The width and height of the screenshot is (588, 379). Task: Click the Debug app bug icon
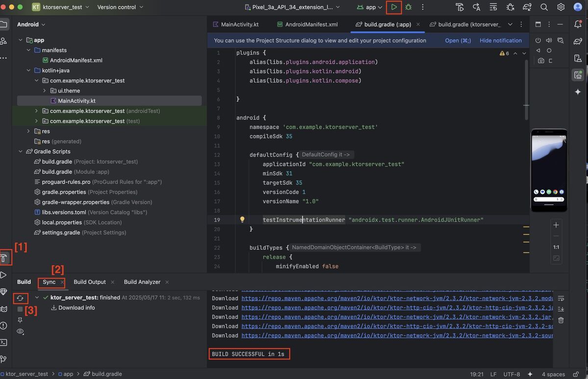click(x=408, y=7)
